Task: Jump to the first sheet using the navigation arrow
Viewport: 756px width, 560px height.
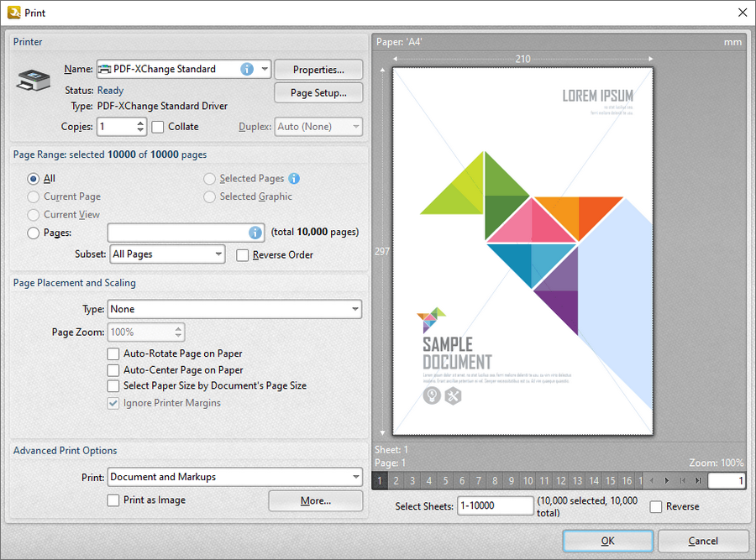Action: pos(683,480)
